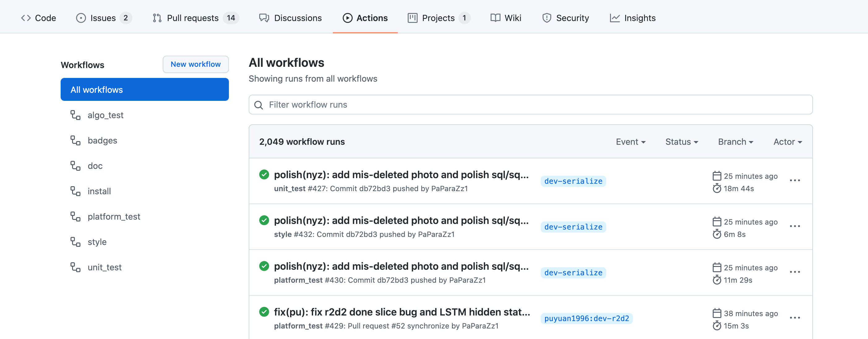Expand the Event filter dropdown
Image resolution: width=868 pixels, height=339 pixels.
pos(630,142)
